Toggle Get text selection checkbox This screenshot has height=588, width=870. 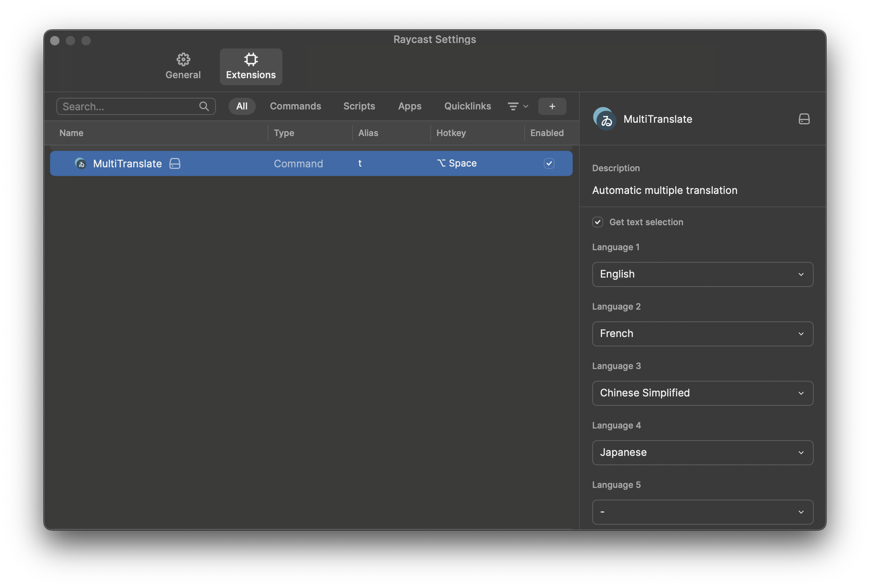(597, 222)
